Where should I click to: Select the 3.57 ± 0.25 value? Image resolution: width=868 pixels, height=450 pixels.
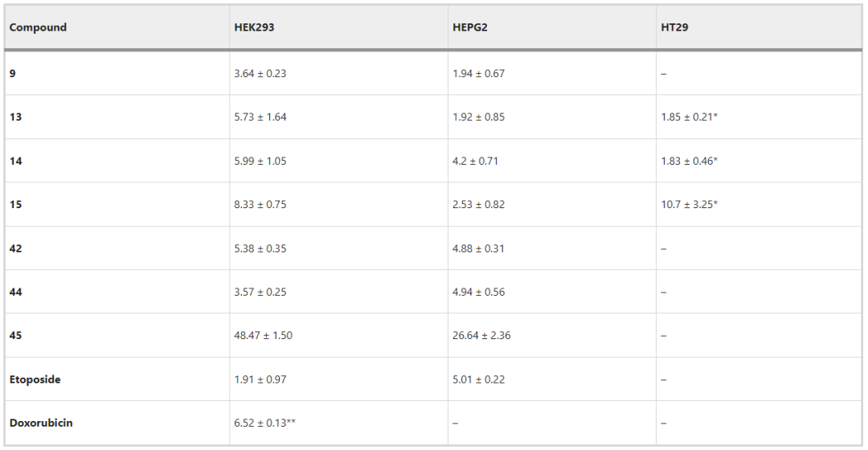click(260, 292)
